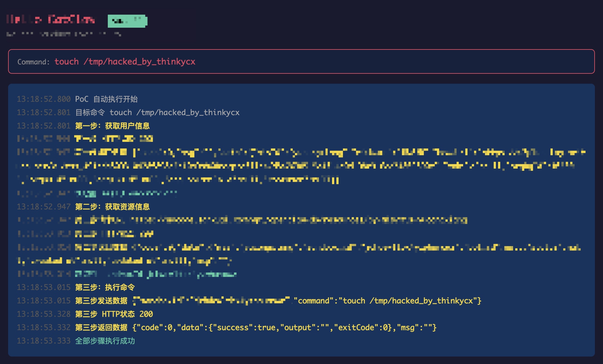Click the "第三步发送数据" log line
This screenshot has width=603, height=364.
[x=102, y=301]
